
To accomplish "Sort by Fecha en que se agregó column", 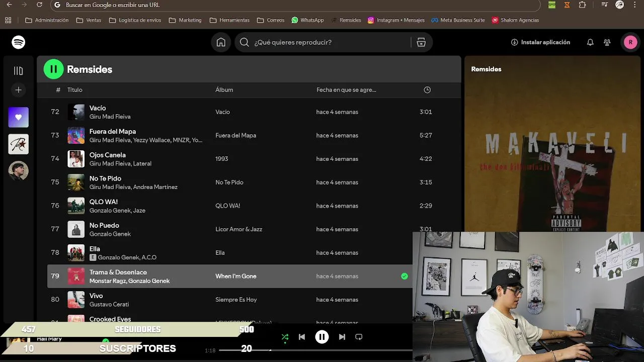I will [x=346, y=90].
